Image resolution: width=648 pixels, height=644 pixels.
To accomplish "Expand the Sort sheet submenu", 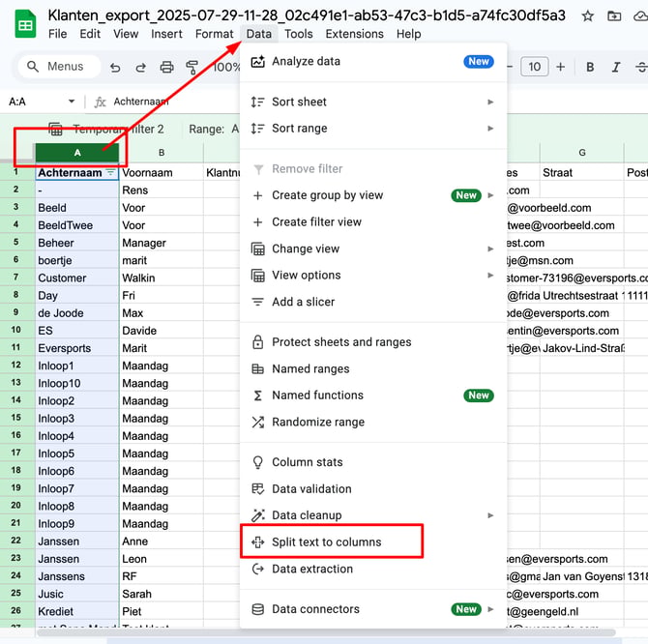I will tap(373, 102).
